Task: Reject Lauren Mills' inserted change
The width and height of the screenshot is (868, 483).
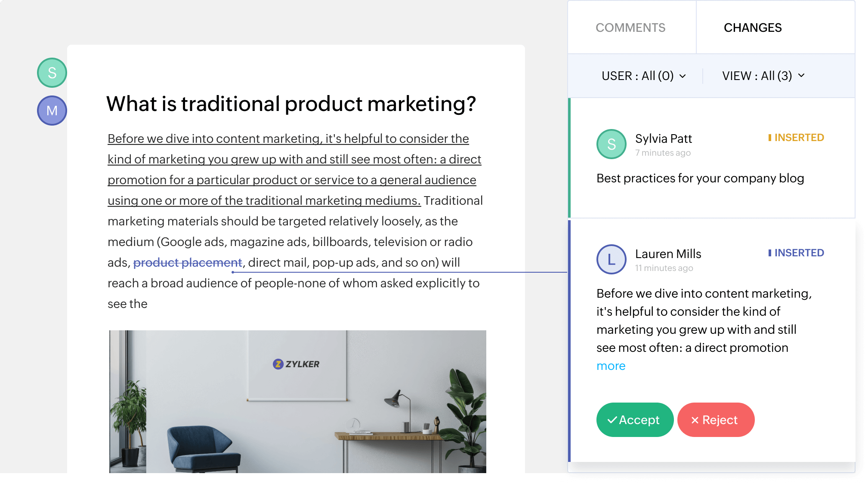Action: coord(715,420)
